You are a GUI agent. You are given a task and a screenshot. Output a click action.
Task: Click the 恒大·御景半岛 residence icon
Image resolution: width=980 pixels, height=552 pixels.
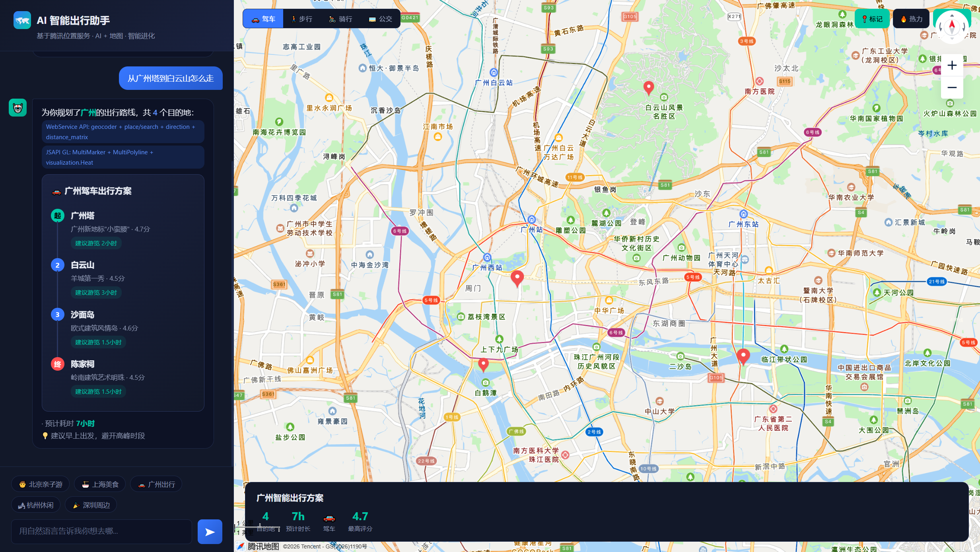point(362,68)
